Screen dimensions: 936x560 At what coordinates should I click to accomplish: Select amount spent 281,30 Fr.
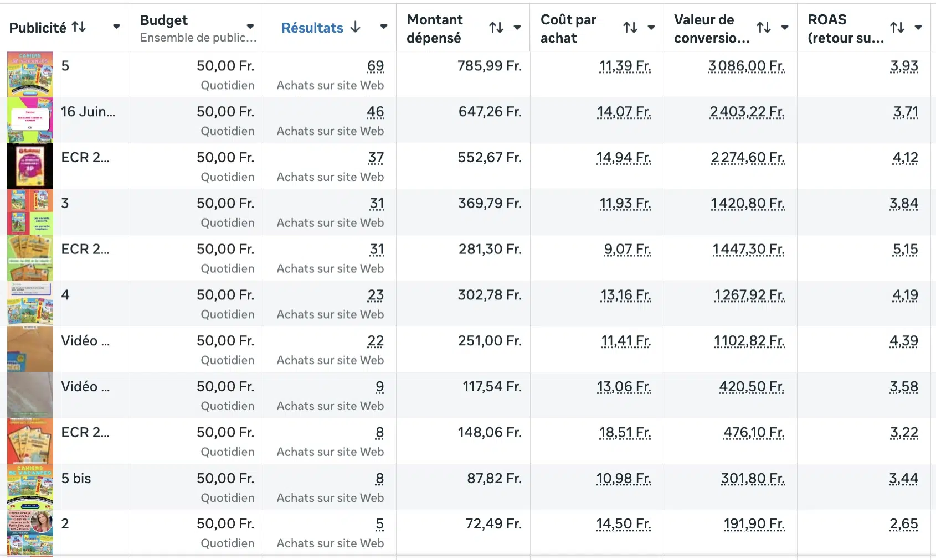click(490, 249)
